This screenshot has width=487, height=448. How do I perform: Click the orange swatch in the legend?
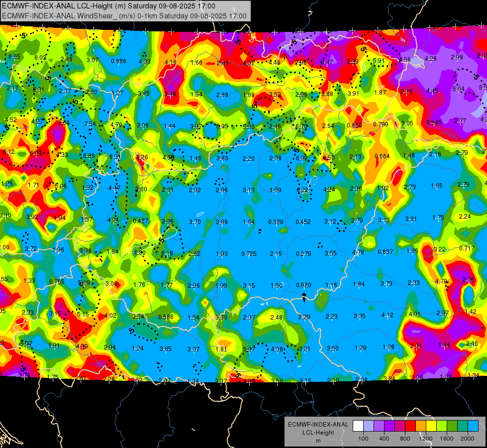coord(420,426)
